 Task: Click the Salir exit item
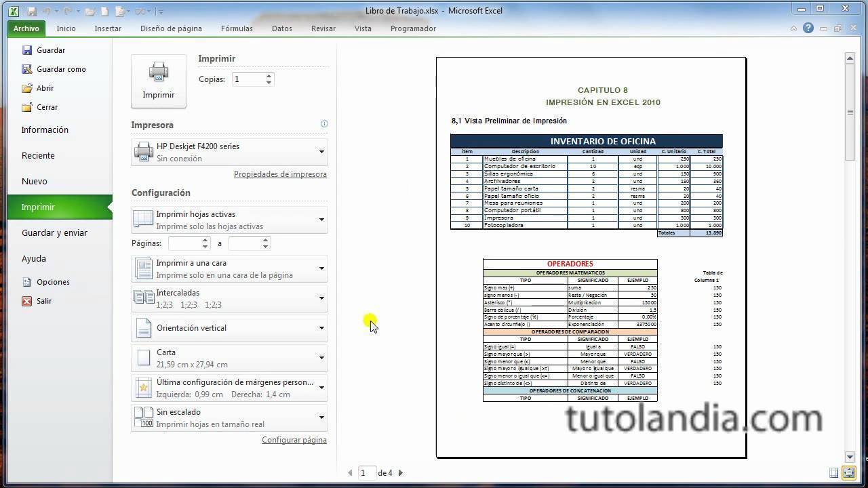point(36,301)
